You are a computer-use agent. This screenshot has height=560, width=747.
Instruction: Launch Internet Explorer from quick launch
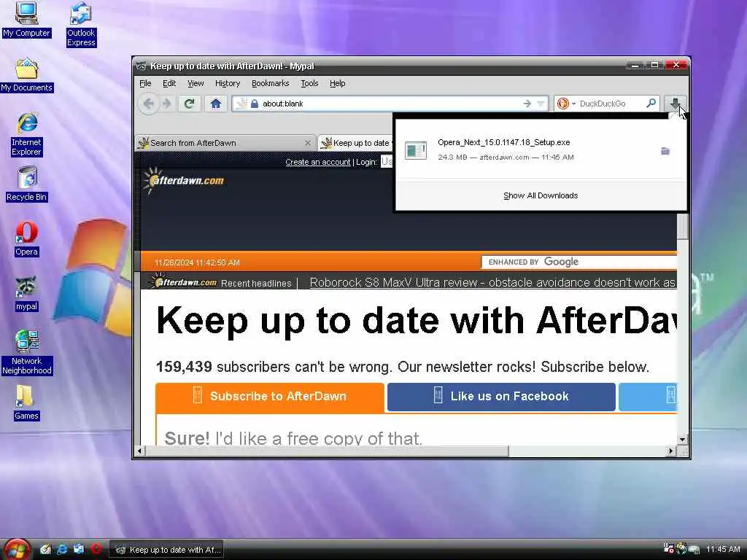62,549
